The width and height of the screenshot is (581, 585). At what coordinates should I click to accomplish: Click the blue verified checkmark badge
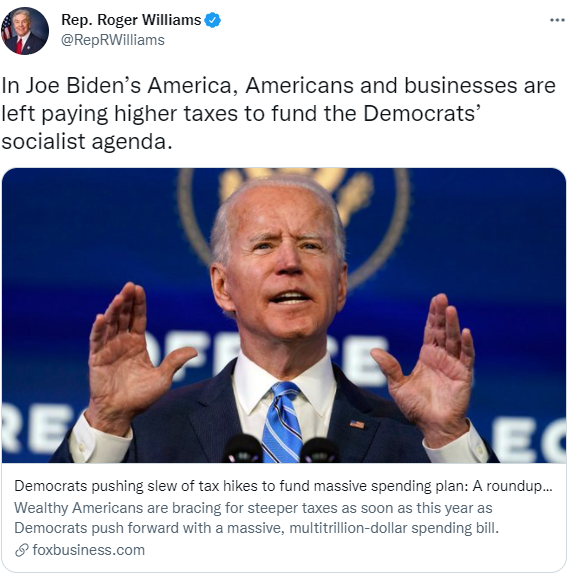(x=213, y=20)
